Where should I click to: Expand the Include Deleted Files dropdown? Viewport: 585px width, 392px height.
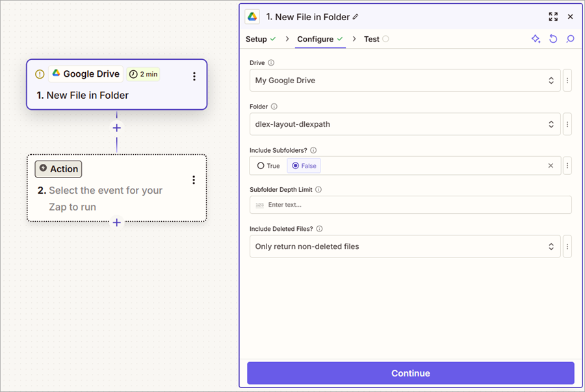[404, 246]
